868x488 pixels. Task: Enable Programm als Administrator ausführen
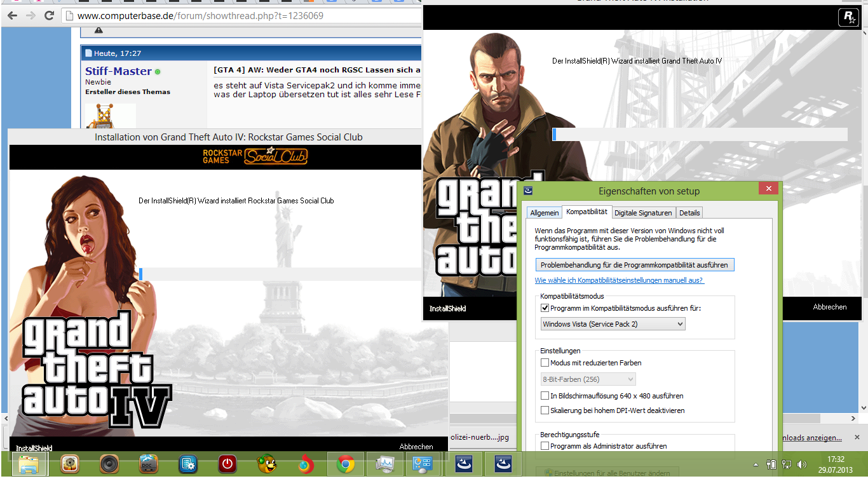tap(545, 446)
